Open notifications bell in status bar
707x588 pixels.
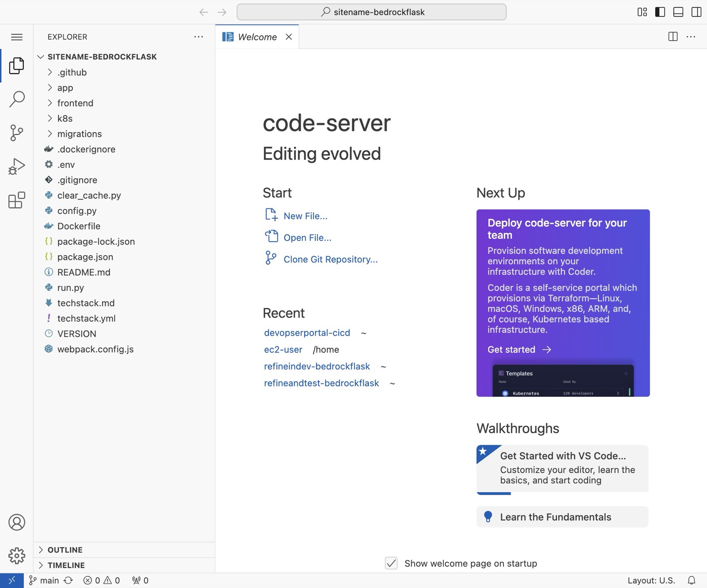coord(692,580)
